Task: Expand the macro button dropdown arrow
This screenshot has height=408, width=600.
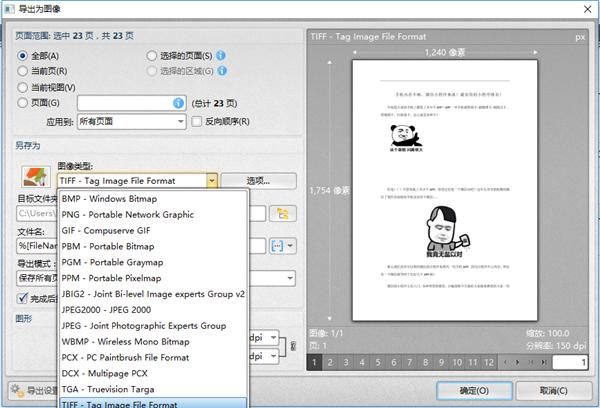Action: pos(290,246)
